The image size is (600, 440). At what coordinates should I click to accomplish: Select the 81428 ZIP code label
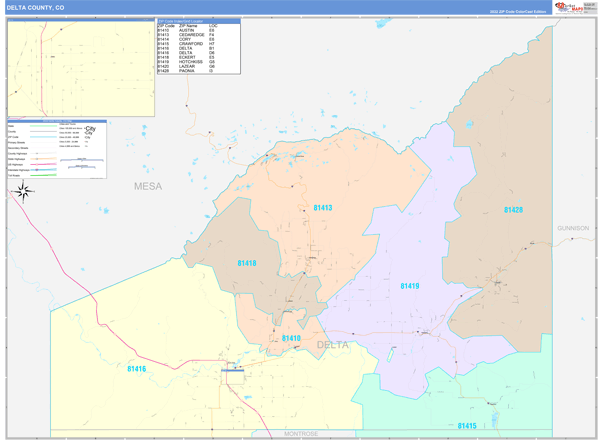click(x=513, y=210)
